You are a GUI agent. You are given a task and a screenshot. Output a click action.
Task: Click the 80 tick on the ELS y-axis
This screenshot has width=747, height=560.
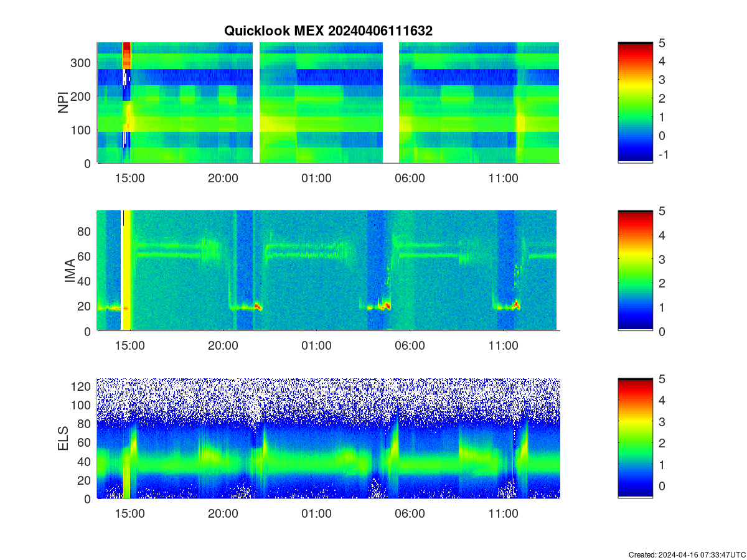tap(85, 424)
